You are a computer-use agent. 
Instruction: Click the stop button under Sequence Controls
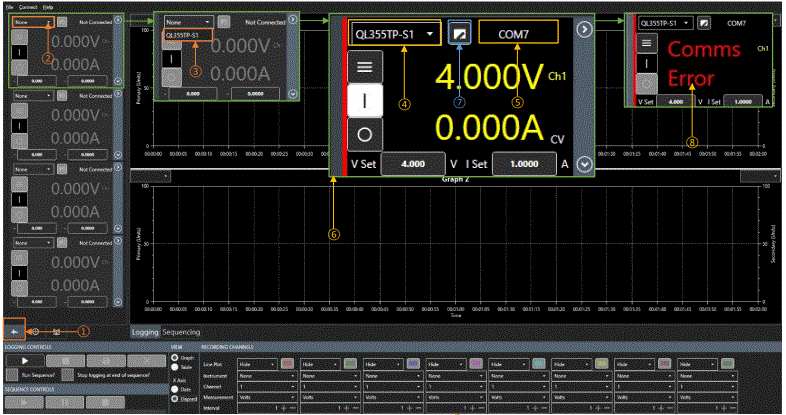[105, 402]
